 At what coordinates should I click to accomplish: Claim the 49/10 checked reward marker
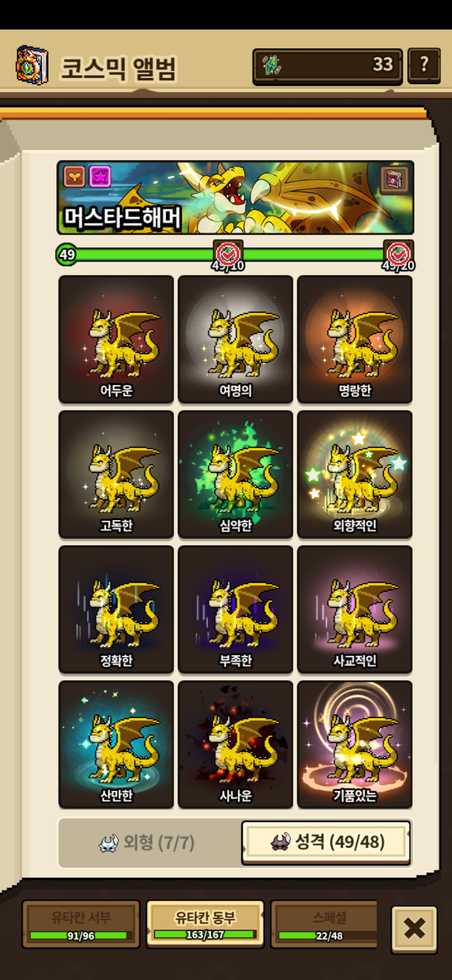(228, 254)
